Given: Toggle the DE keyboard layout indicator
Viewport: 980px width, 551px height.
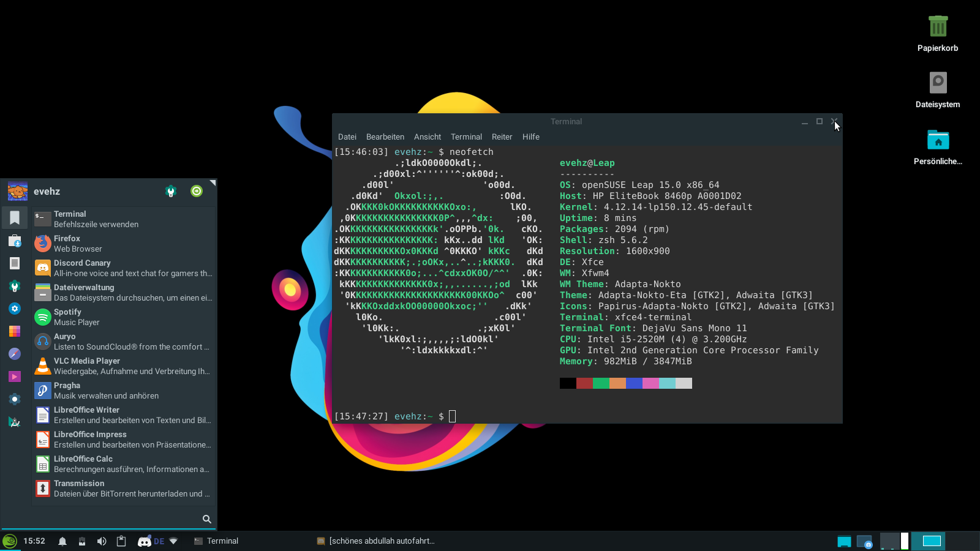Looking at the screenshot, I should (159, 541).
